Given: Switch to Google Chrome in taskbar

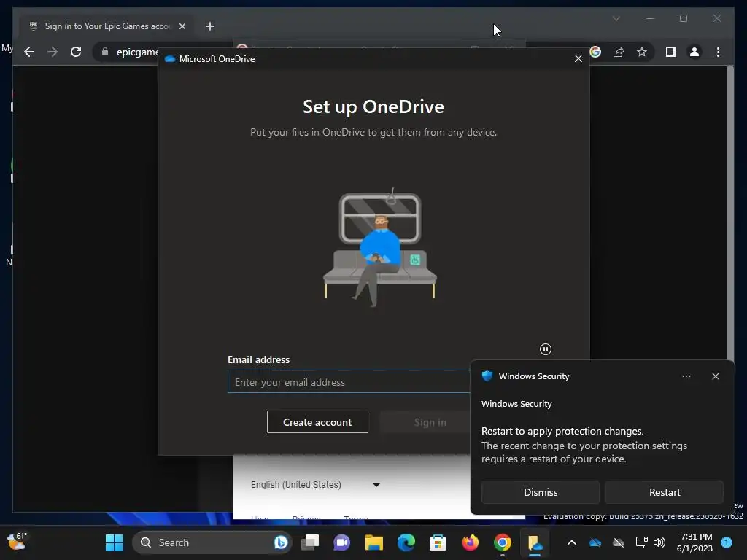Looking at the screenshot, I should point(502,542).
